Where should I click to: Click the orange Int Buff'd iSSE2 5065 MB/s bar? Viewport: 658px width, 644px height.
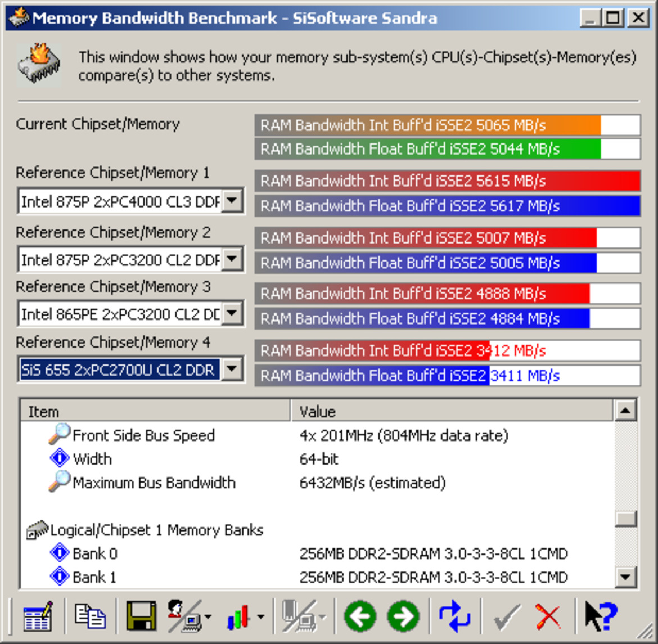tap(447, 125)
